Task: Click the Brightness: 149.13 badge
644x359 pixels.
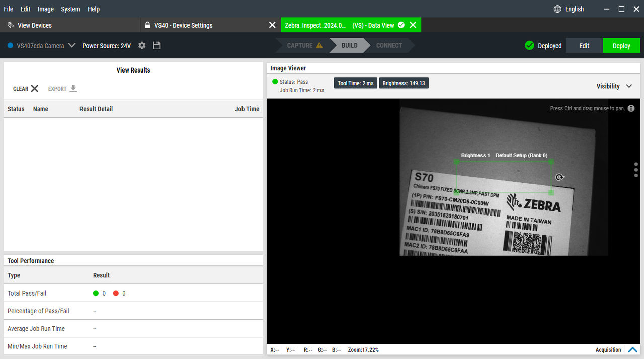Action: 404,83
